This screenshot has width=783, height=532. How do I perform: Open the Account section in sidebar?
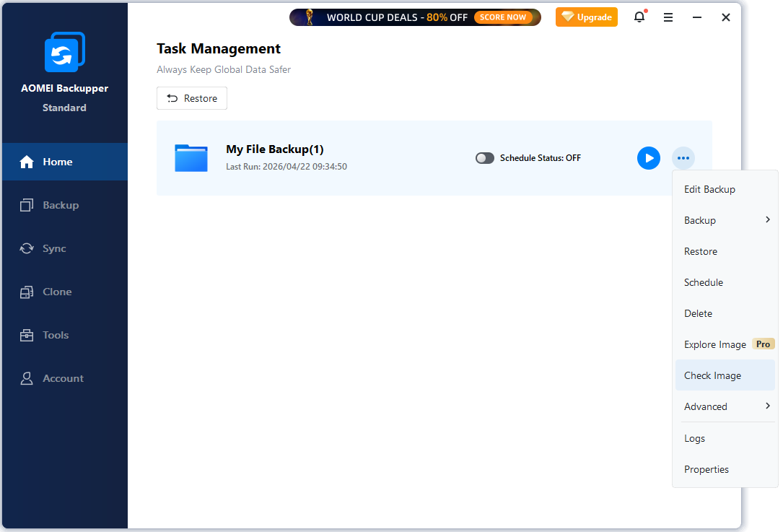[x=65, y=378]
